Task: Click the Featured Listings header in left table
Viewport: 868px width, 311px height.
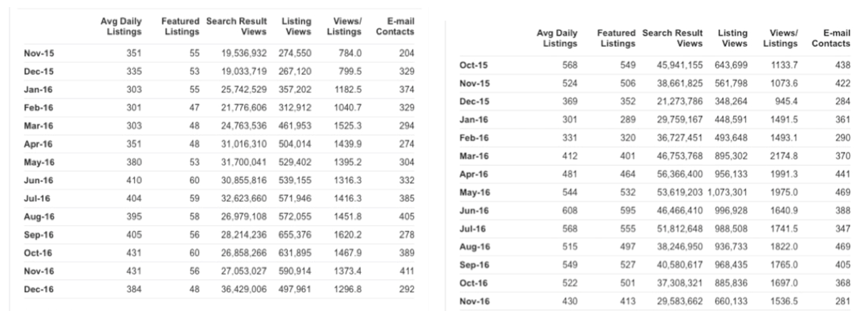Action: [180, 27]
